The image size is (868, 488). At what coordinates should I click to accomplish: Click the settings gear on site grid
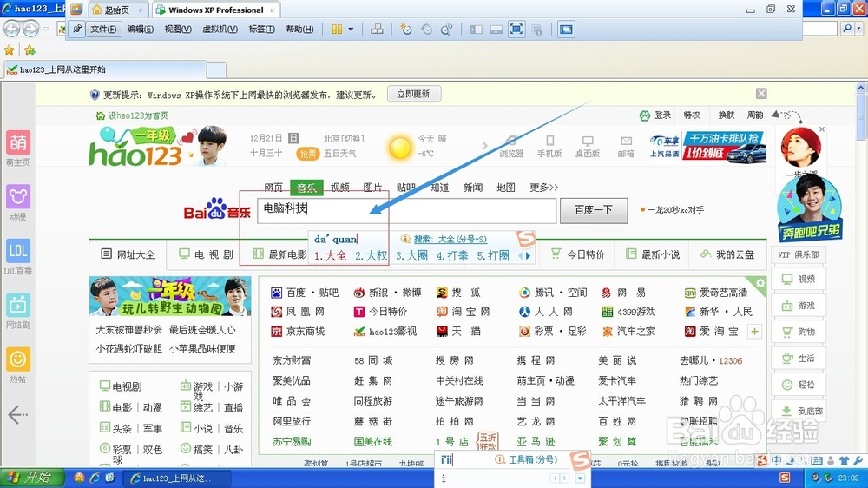tap(760, 283)
